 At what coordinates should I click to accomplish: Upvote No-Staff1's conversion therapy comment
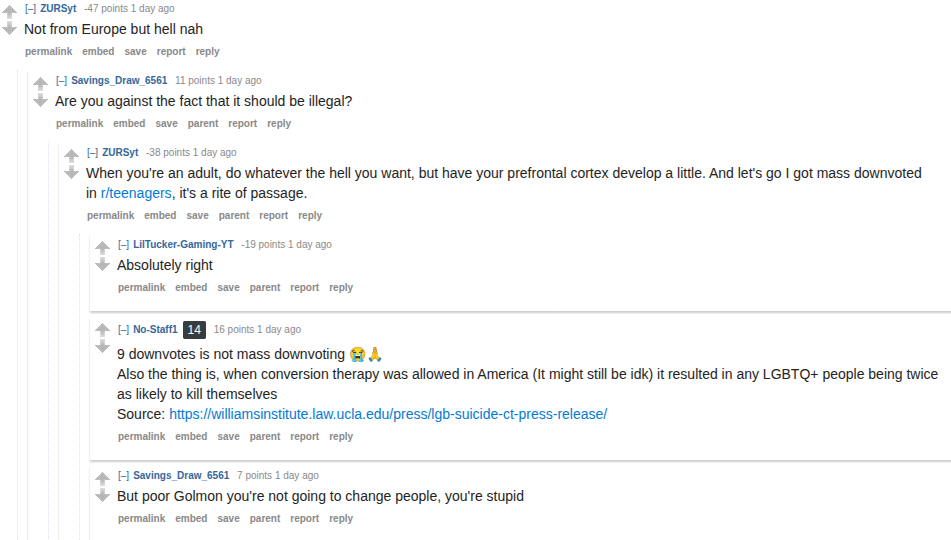tap(102, 329)
